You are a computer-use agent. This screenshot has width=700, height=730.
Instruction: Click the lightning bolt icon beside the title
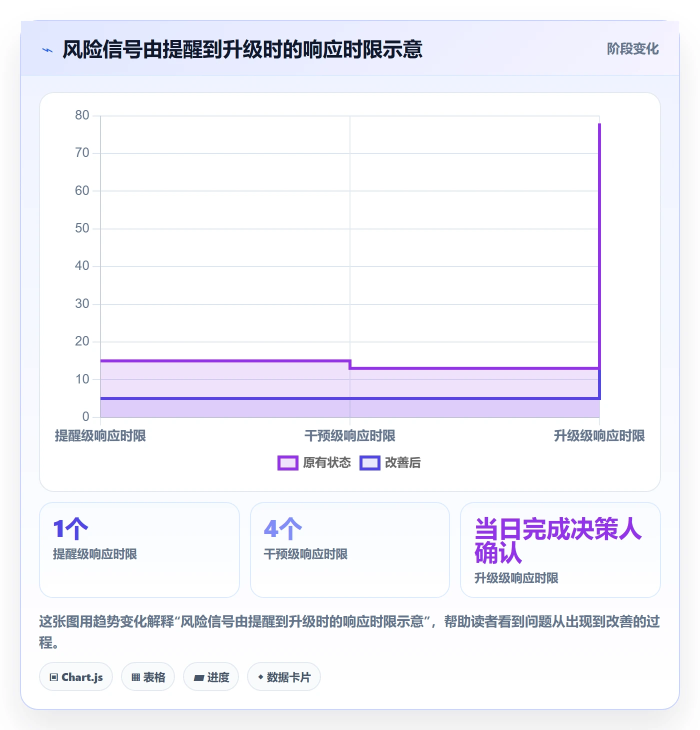47,50
